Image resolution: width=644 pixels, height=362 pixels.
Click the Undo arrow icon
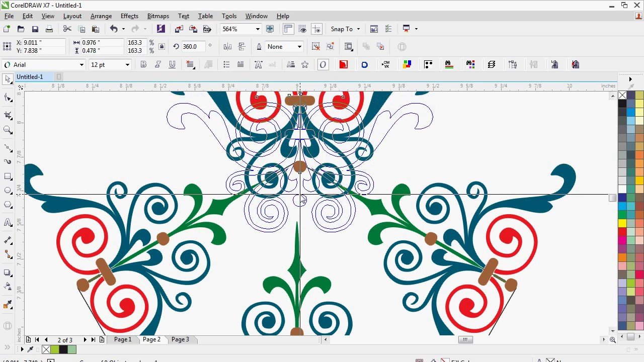coord(114,29)
